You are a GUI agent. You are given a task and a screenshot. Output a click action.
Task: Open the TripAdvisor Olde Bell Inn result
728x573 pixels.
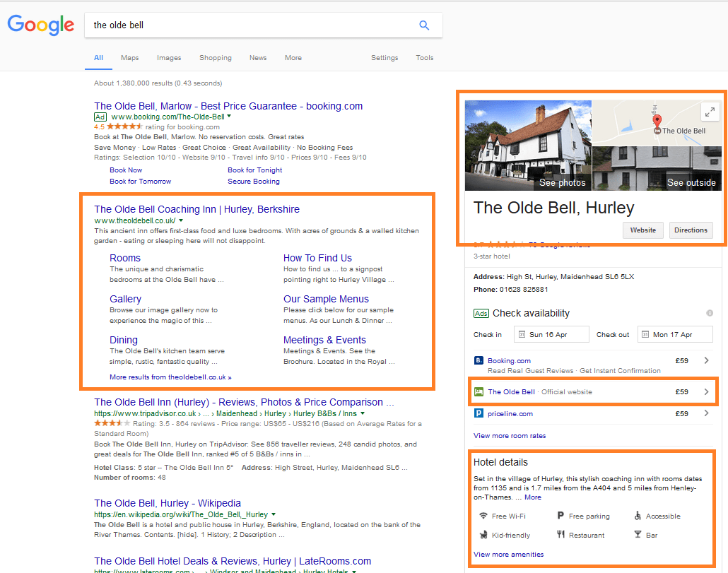[x=245, y=402]
